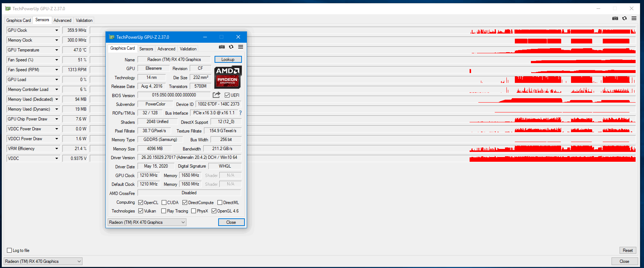The width and height of the screenshot is (644, 268).
Task: Click the Subvendor PowerColor value
Action: click(x=155, y=104)
